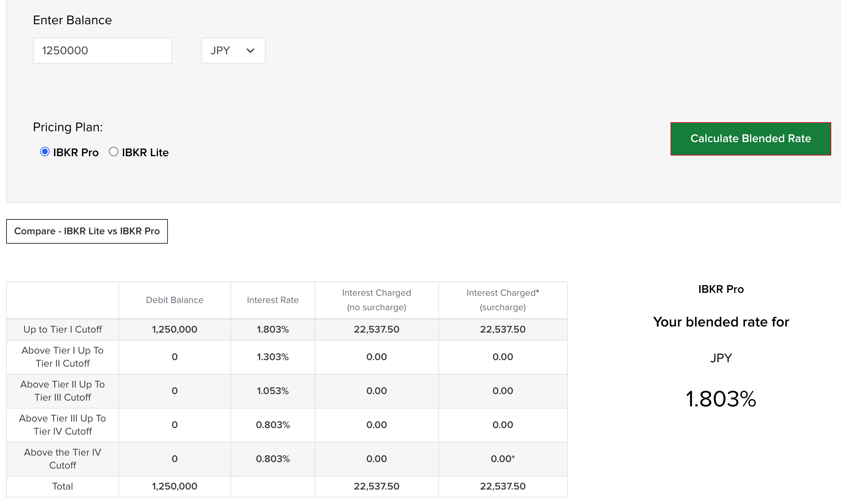Click the 1.803% rate in Tier I row
Image resolution: width=841 pixels, height=504 pixels.
pyautogui.click(x=273, y=329)
